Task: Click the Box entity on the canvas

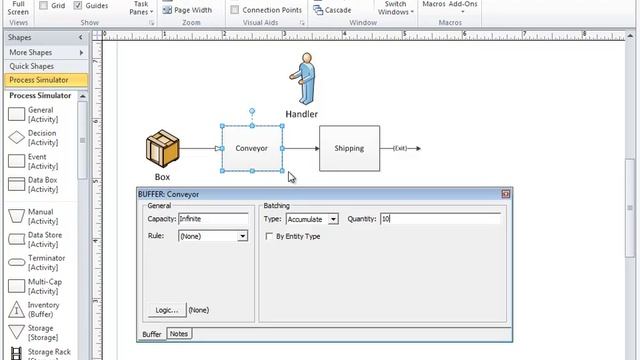Action: point(162,149)
